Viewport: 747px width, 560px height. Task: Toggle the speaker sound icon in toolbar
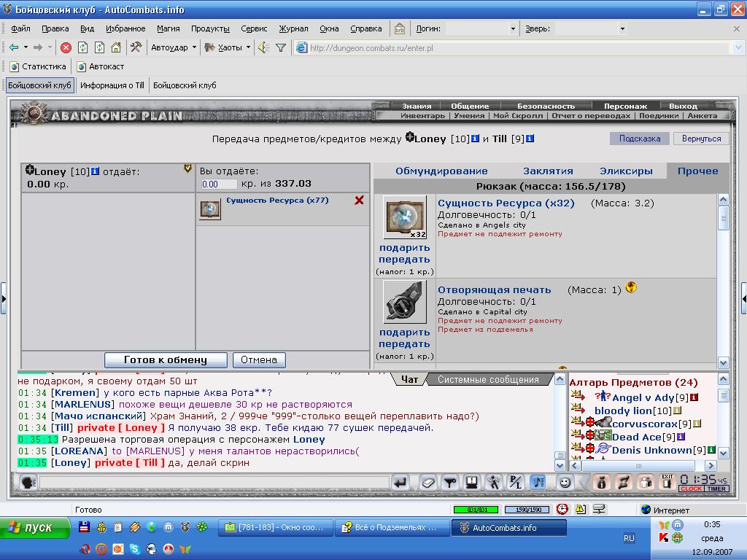pyautogui.click(x=263, y=47)
